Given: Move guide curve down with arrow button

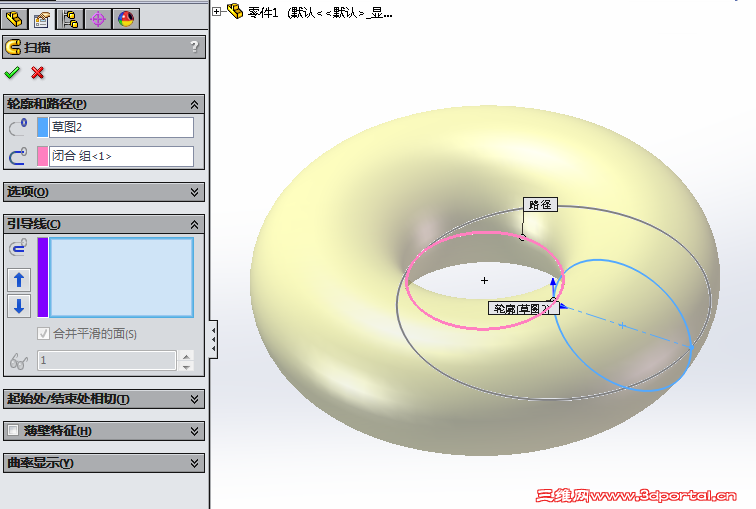Looking at the screenshot, I should pyautogui.click(x=19, y=306).
